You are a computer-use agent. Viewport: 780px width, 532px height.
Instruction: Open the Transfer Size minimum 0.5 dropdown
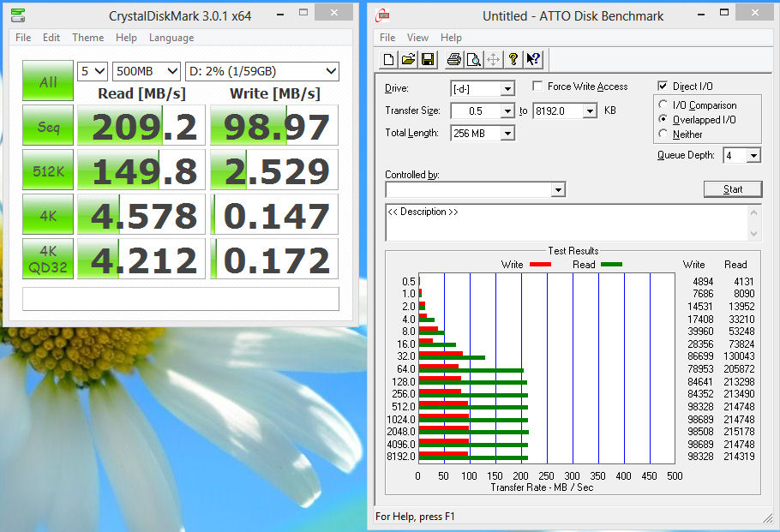pos(507,111)
